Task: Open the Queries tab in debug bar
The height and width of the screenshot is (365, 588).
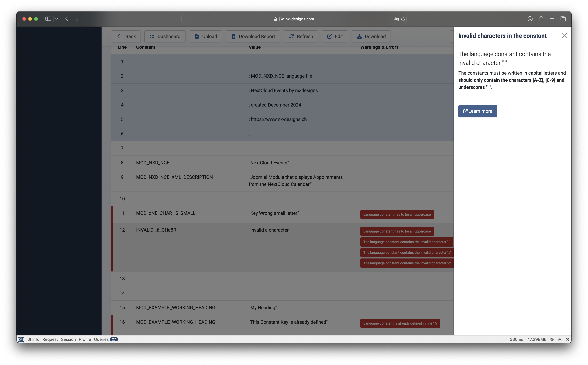Action: pyautogui.click(x=101, y=339)
